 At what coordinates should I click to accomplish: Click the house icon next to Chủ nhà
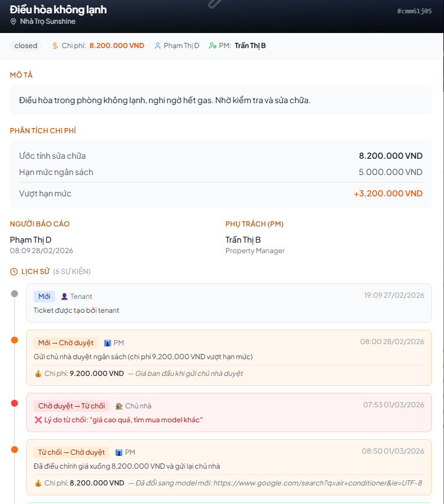pyautogui.click(x=119, y=406)
